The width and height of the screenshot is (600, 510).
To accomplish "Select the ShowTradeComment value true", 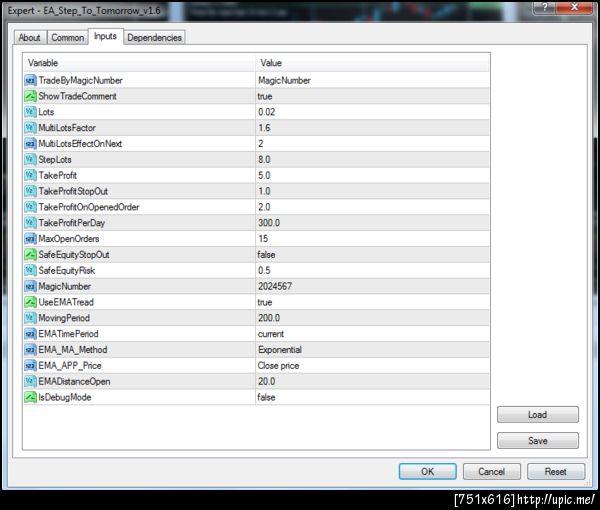I will click(x=265, y=96).
